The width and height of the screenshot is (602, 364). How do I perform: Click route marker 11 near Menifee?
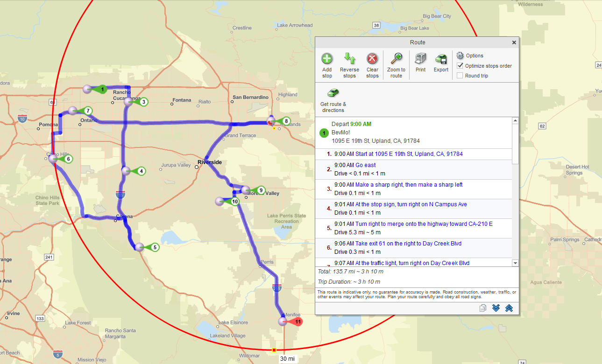click(290, 321)
